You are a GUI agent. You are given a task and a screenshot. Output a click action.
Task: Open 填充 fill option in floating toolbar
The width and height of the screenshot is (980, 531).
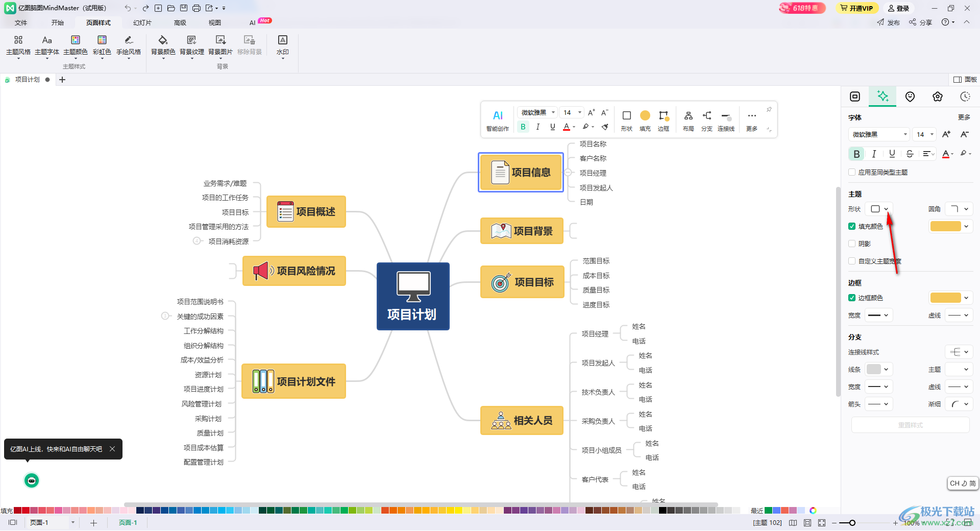pos(645,120)
